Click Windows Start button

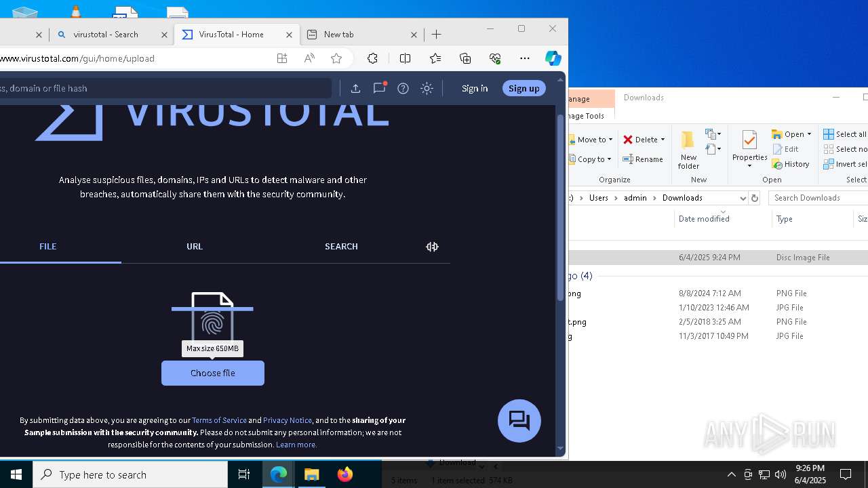pyautogui.click(x=16, y=474)
